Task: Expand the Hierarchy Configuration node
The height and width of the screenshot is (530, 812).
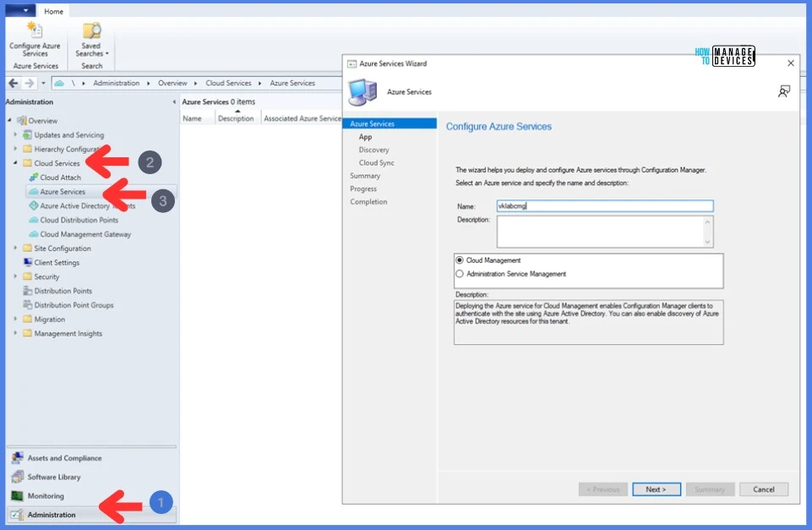Action: pyautogui.click(x=15, y=149)
